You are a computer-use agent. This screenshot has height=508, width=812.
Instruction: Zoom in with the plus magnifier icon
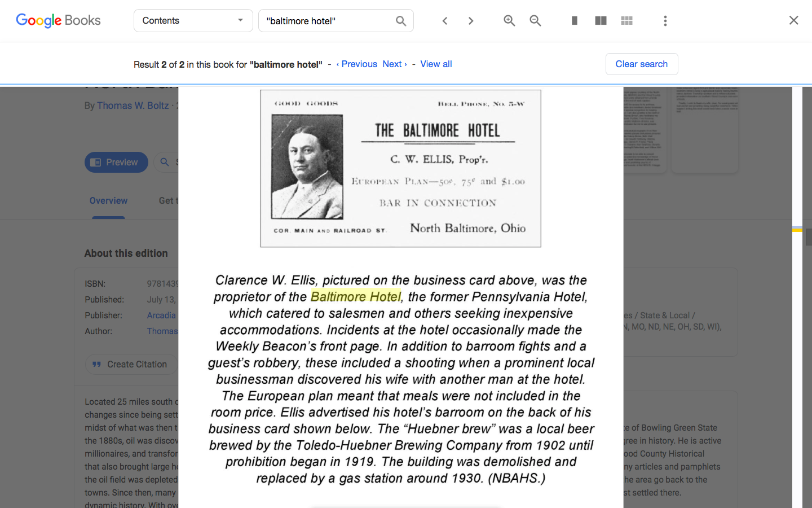509,21
